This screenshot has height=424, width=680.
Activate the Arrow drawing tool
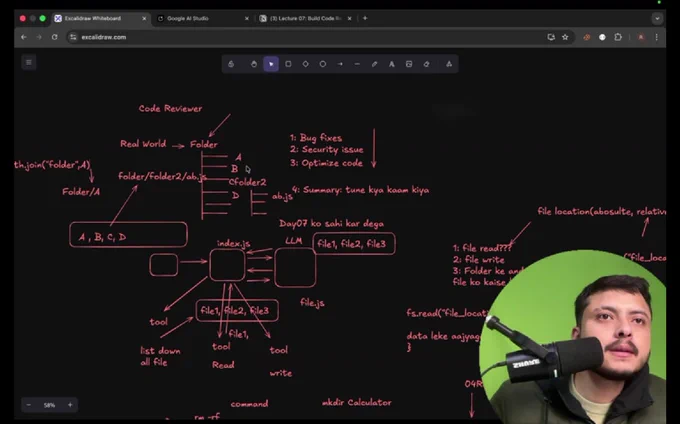[340, 64]
